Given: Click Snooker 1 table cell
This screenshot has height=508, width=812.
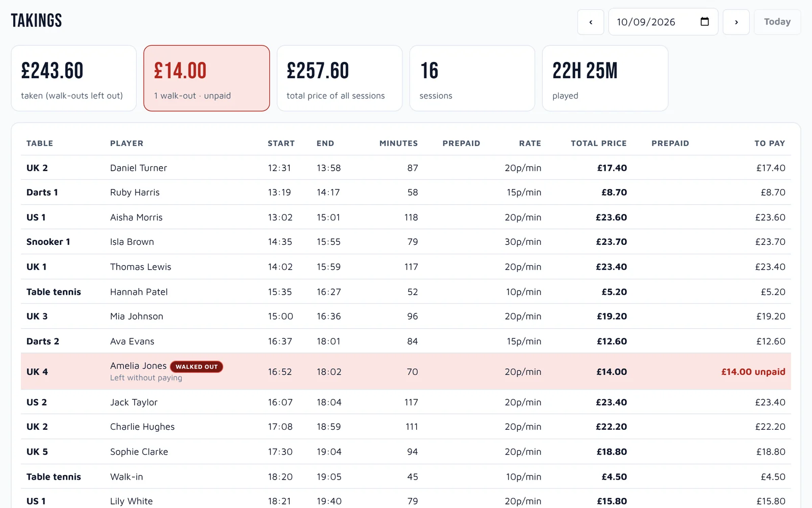Looking at the screenshot, I should click(48, 242).
